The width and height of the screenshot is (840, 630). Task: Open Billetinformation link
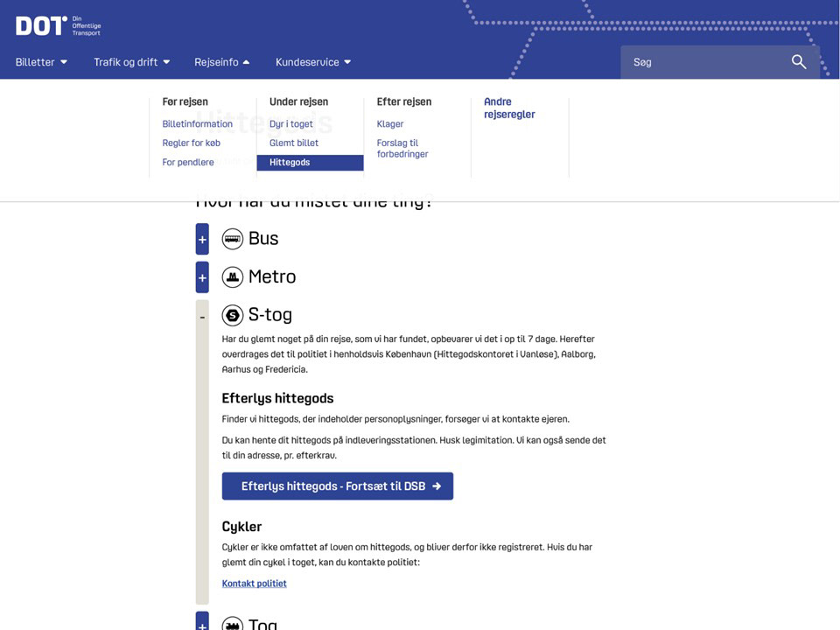click(x=197, y=123)
